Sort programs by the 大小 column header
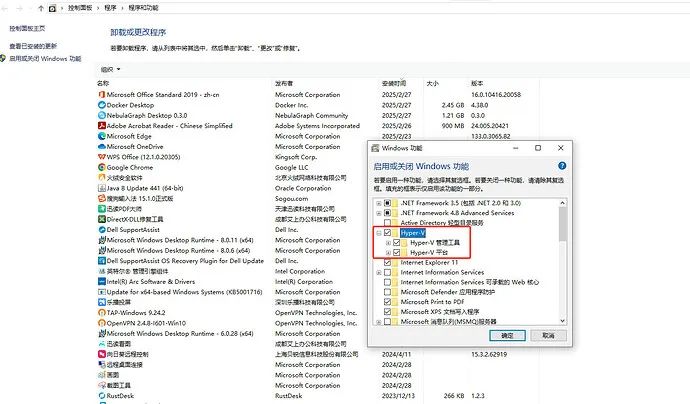Screen dimensions: 690x404 click(x=433, y=83)
